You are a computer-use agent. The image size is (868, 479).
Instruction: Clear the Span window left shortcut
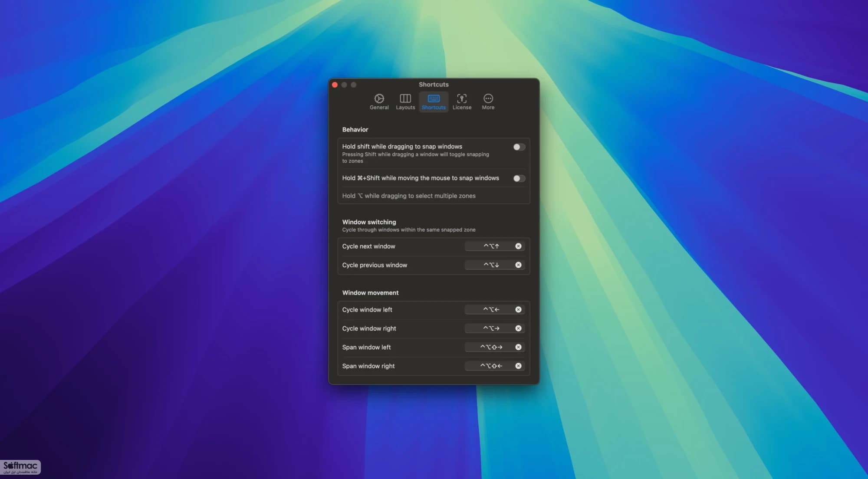click(x=518, y=347)
